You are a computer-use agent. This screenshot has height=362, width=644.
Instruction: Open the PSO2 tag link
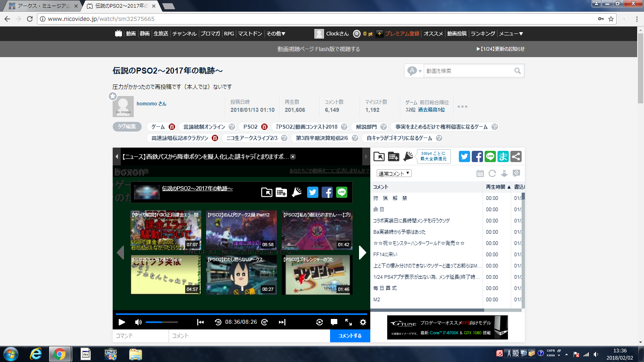[x=250, y=127]
